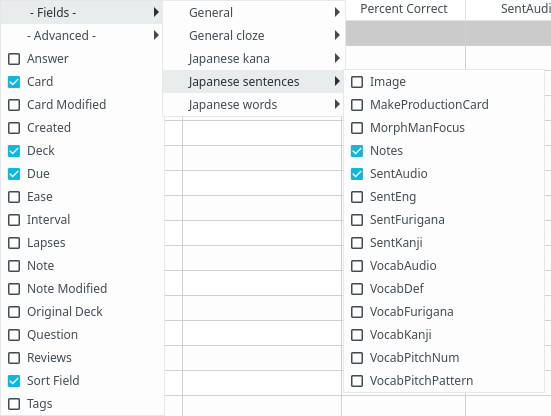This screenshot has width=551, height=416.
Task: Expand the - Fields - submenu arrow
Action: 156,12
